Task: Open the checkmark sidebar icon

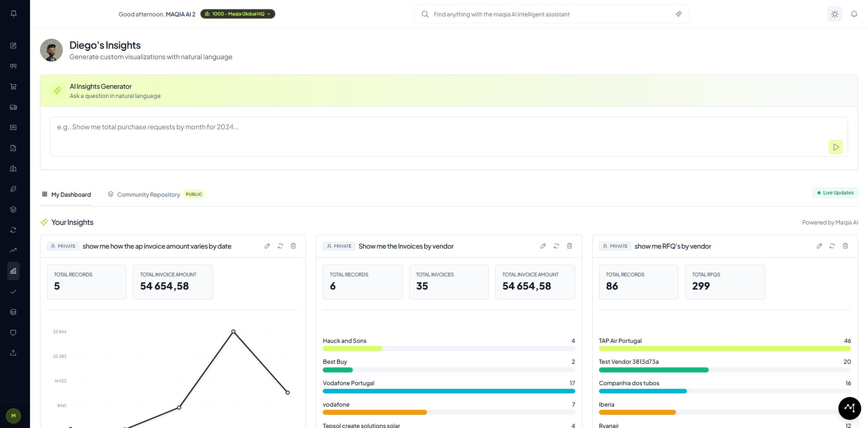Action: [13, 292]
